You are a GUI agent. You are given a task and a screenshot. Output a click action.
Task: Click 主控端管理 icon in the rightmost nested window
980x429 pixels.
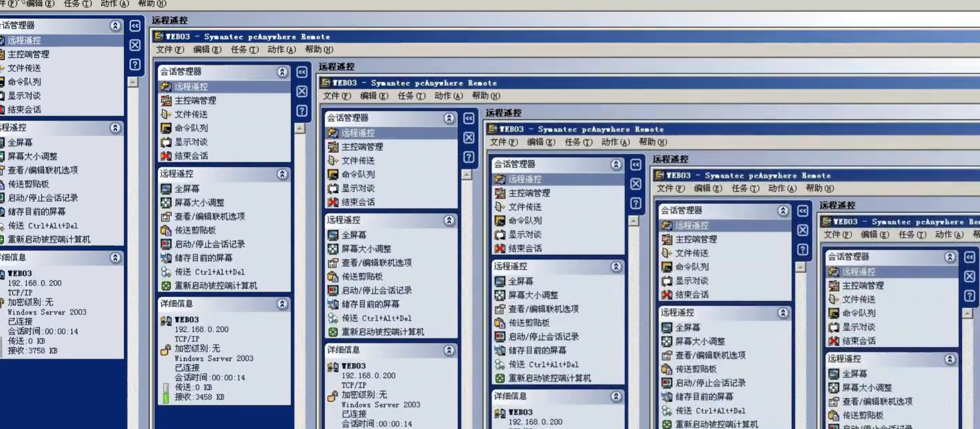click(834, 286)
